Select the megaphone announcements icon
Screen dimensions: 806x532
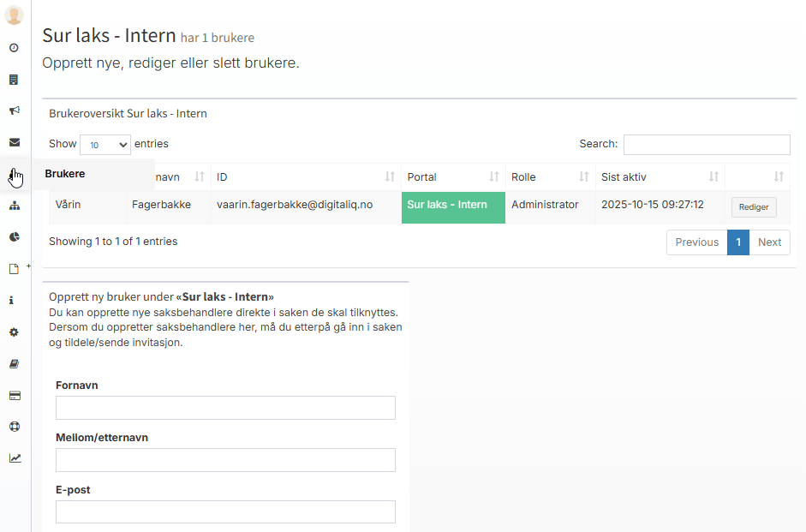point(14,111)
